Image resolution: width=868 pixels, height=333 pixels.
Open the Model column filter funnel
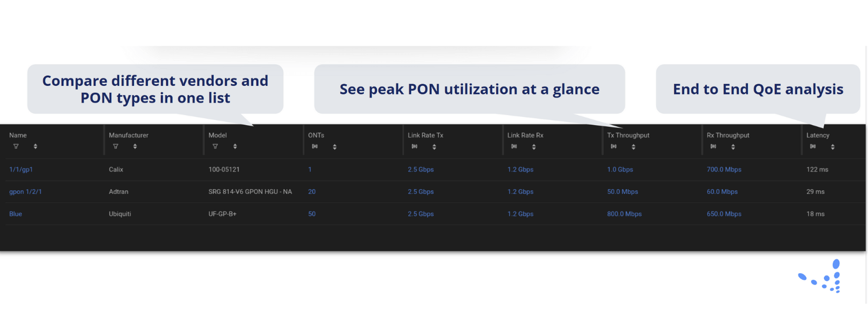[x=215, y=146]
